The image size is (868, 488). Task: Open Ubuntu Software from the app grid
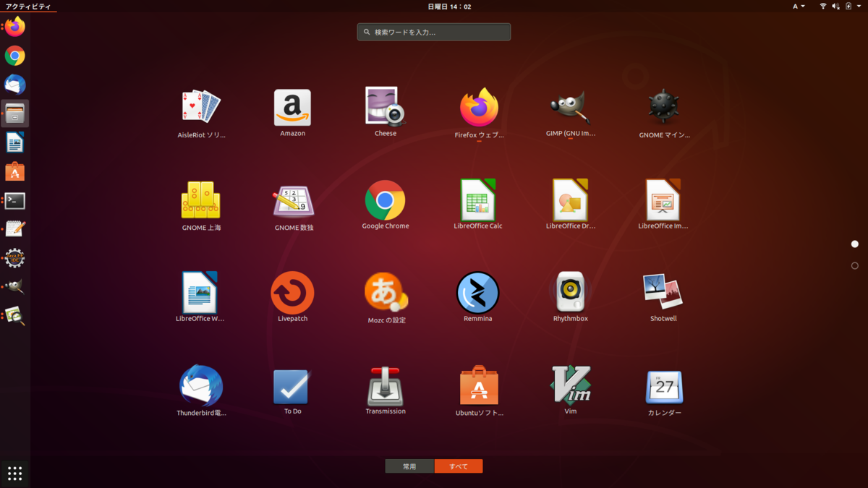[x=479, y=385]
